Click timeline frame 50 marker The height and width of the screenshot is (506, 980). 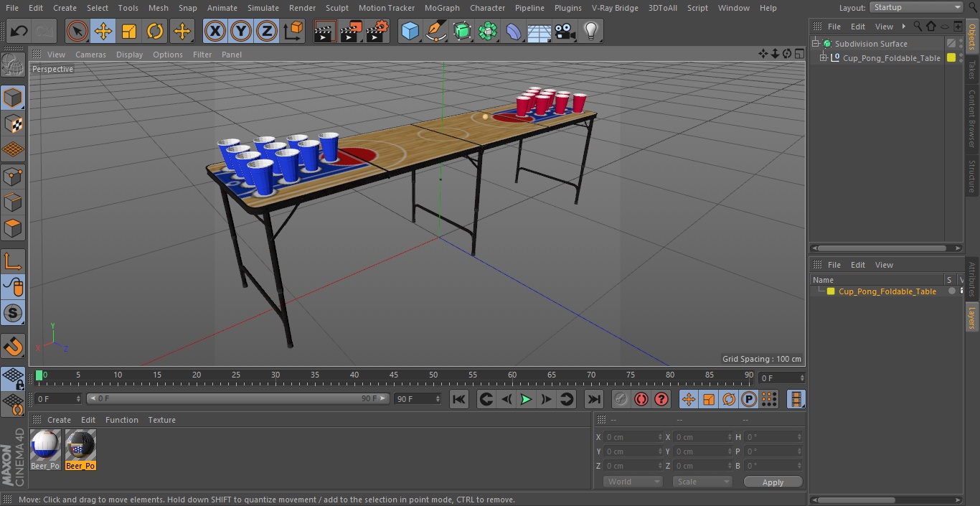tap(433, 375)
